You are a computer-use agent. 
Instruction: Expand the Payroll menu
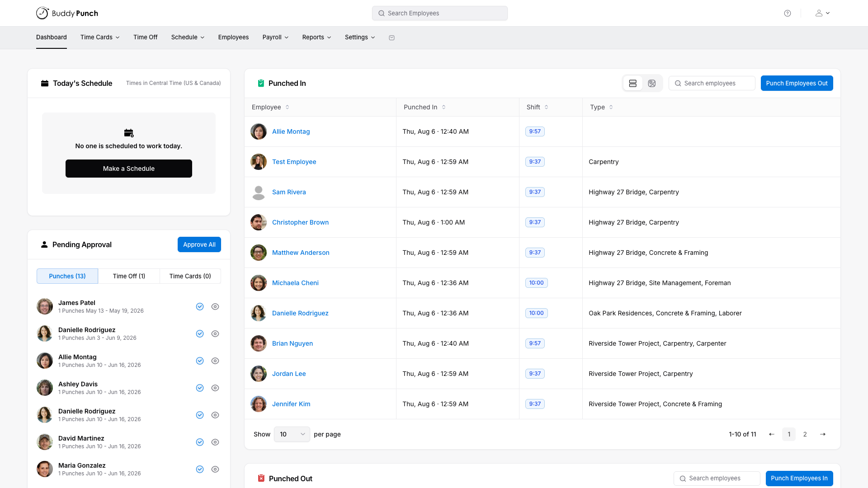[275, 38]
